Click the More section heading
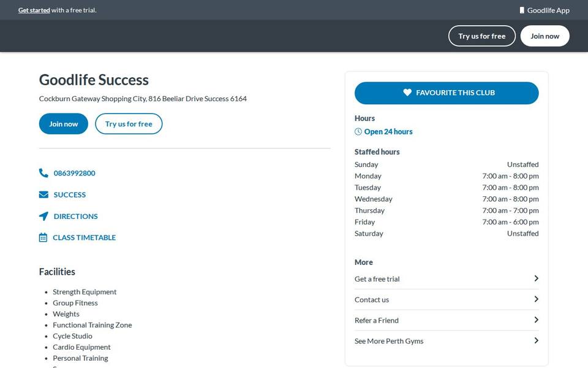Image resolution: width=588 pixels, height=368 pixels. pyautogui.click(x=363, y=262)
